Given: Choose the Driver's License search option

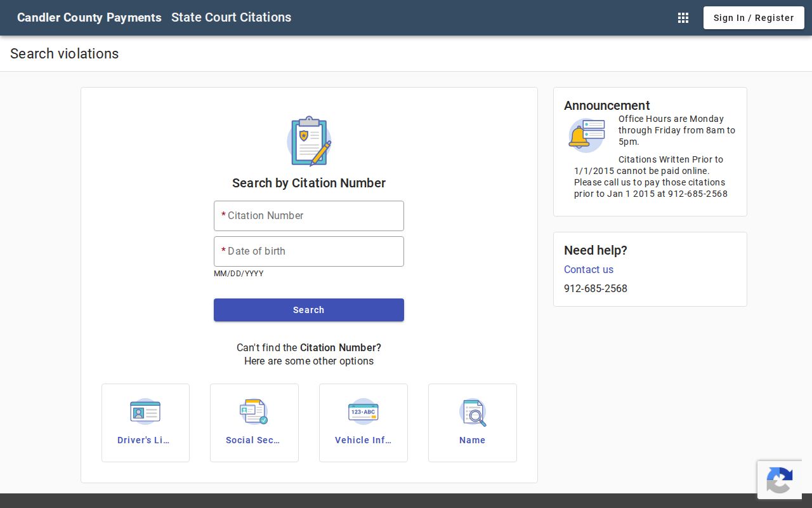Looking at the screenshot, I should pos(145,423).
